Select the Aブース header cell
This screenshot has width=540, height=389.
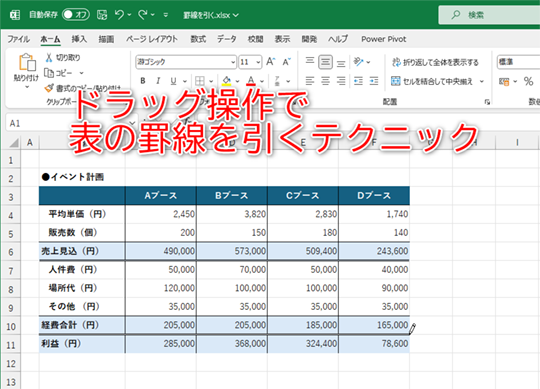(x=161, y=196)
